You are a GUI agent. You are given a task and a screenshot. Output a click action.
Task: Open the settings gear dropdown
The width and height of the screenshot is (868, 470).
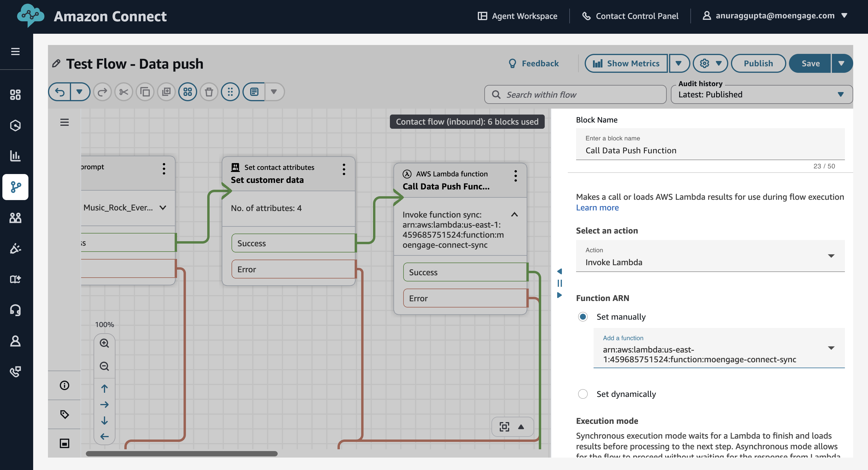[x=710, y=63]
